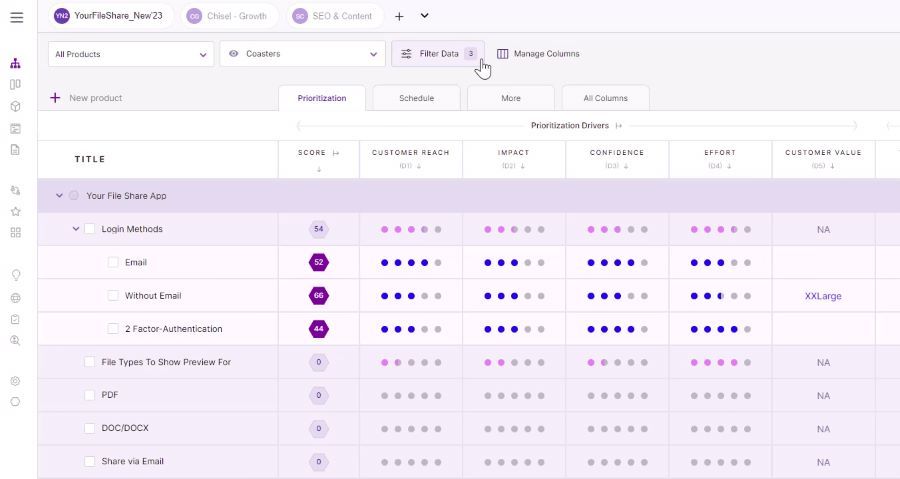
Task: Check the DOC/DOCX row checkbox
Action: pyautogui.click(x=90, y=429)
